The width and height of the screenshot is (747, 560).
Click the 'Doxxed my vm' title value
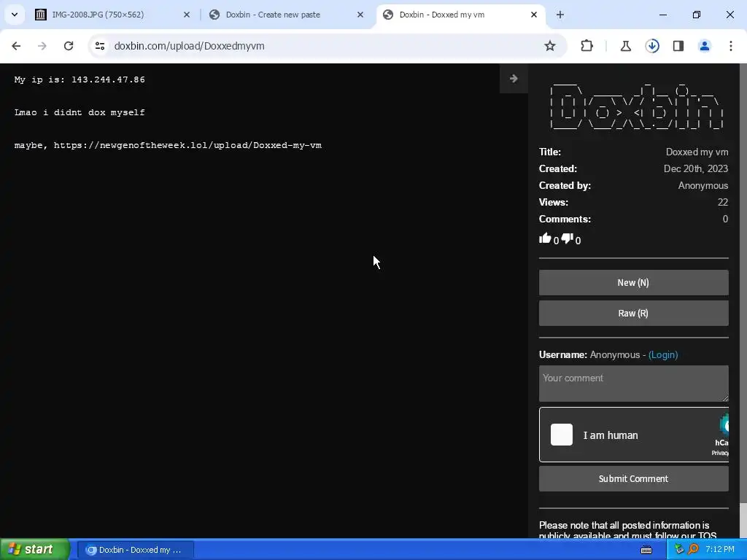coord(697,152)
